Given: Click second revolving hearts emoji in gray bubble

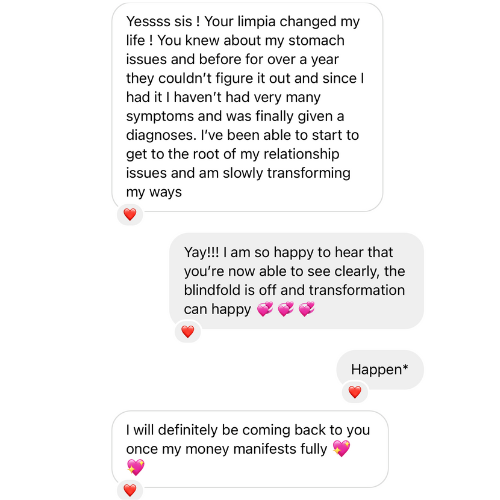Looking at the screenshot, I should pyautogui.click(x=286, y=309).
